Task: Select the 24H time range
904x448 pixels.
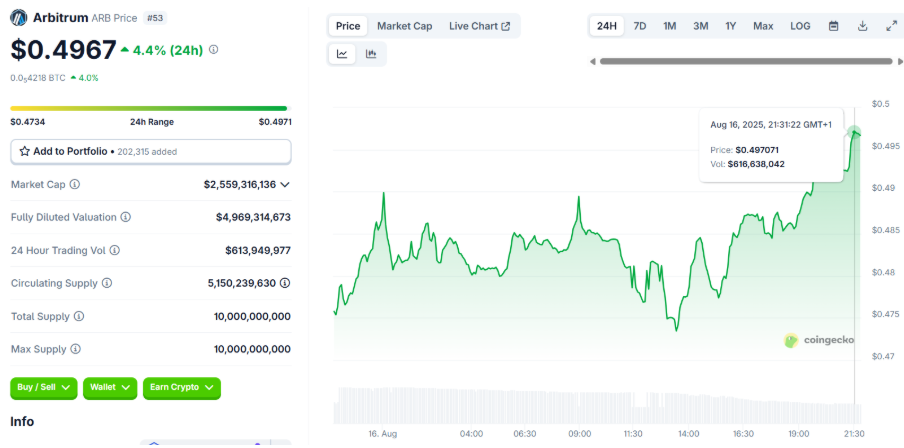Action: point(607,26)
